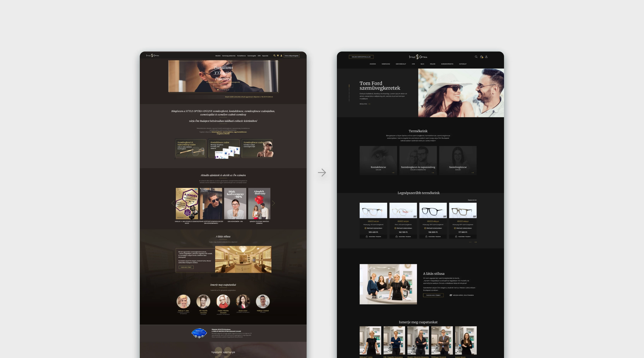Click the 360° badge on the GUCCI 10320 image
Screen dimensions: 644x358
point(415,216)
